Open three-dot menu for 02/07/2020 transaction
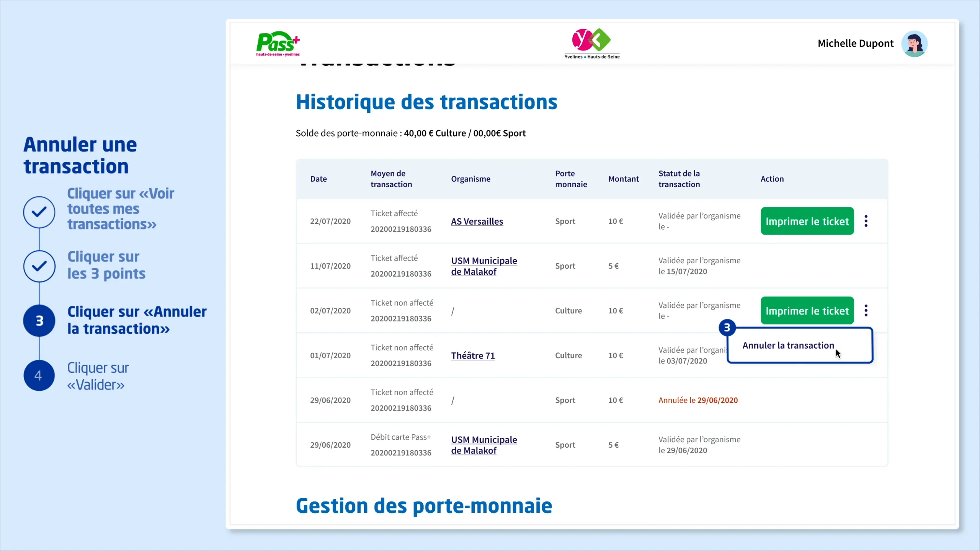 [866, 310]
